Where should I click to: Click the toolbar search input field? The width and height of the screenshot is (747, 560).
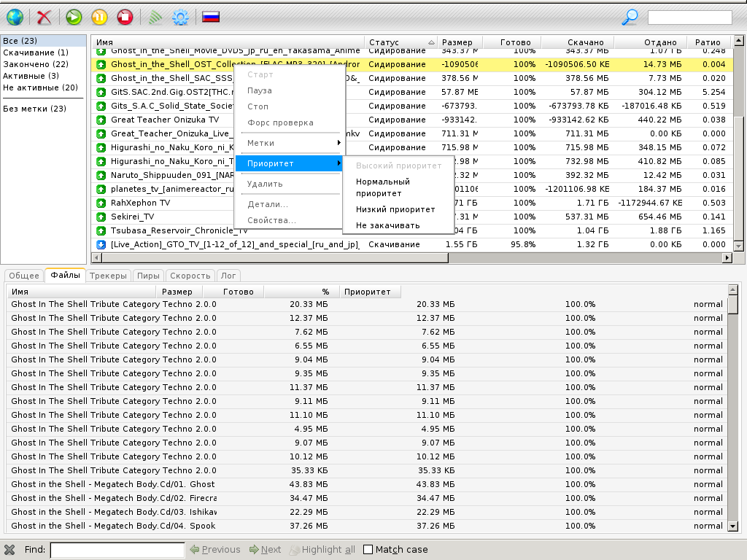tap(689, 17)
